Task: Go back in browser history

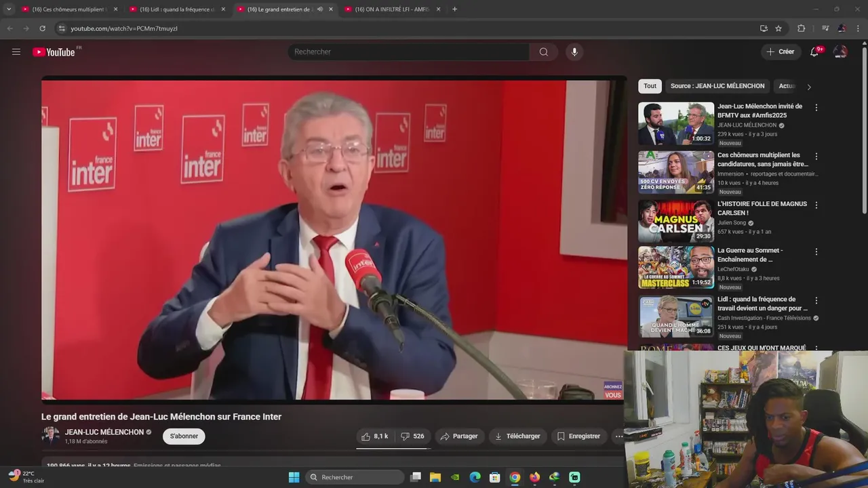Action: [9, 28]
